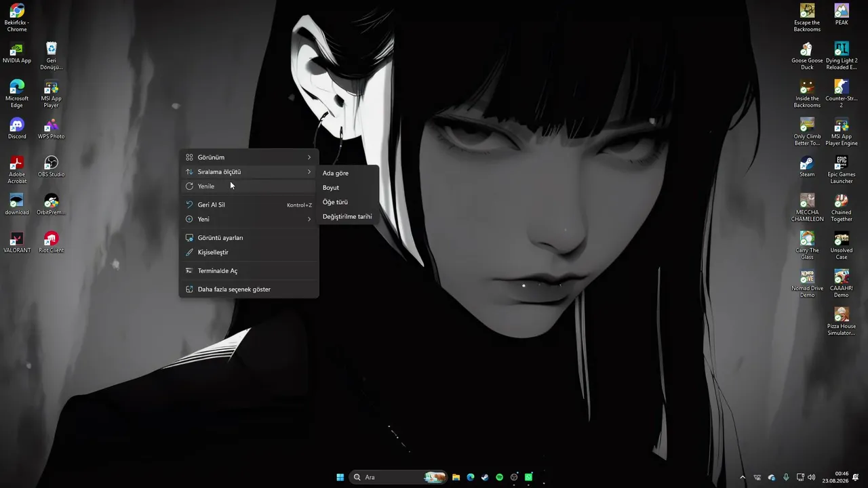Choose Terminalde Aç menu entry

click(249, 271)
